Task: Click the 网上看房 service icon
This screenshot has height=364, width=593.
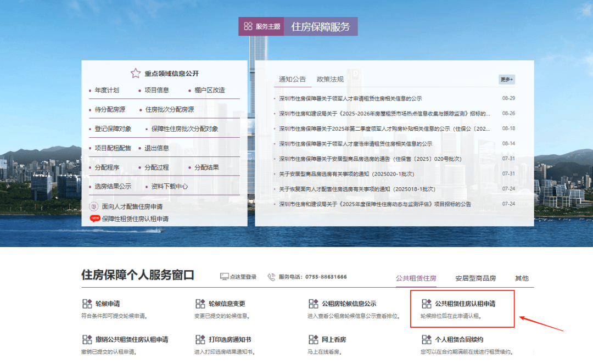Action: [314, 339]
